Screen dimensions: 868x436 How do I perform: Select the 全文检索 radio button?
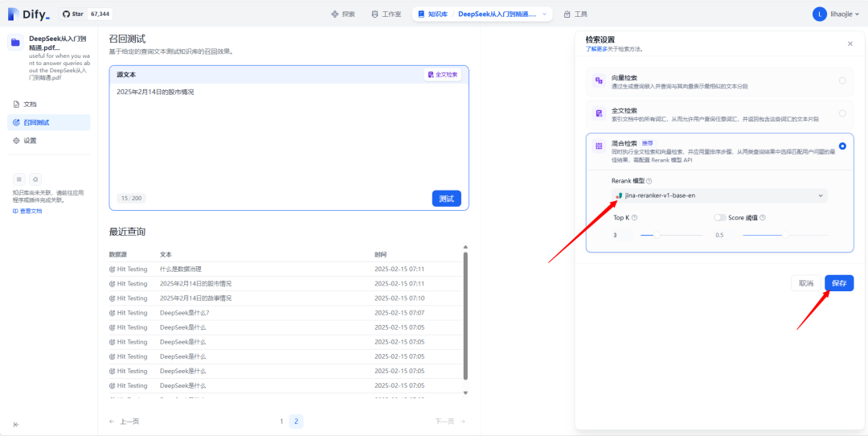click(x=842, y=113)
